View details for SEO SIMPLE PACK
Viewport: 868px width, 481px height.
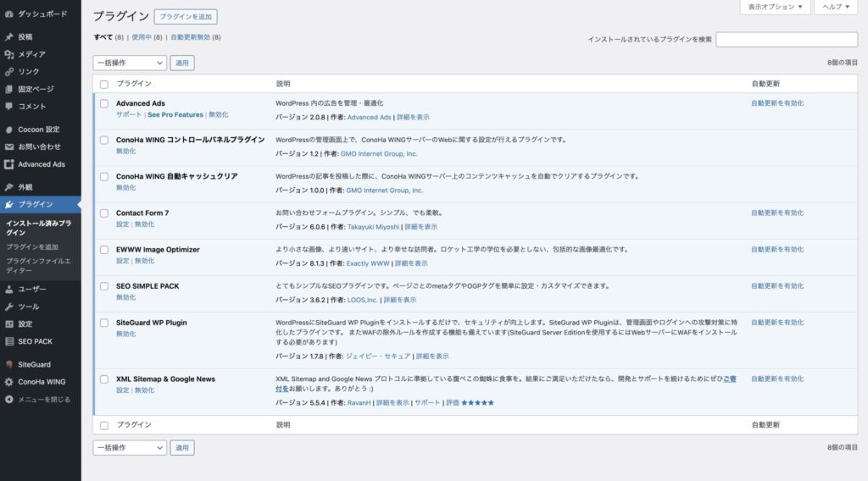click(x=400, y=300)
